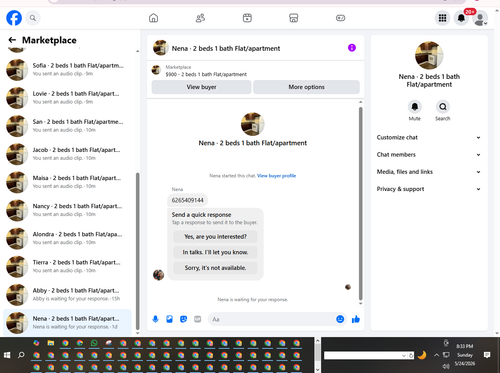
Task: Open Facebook search magnifier
Action: (x=33, y=18)
